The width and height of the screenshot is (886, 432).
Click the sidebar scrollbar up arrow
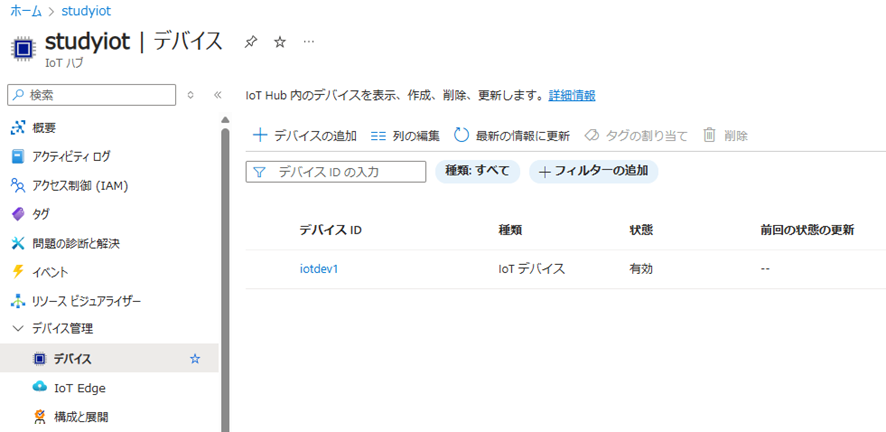(225, 120)
